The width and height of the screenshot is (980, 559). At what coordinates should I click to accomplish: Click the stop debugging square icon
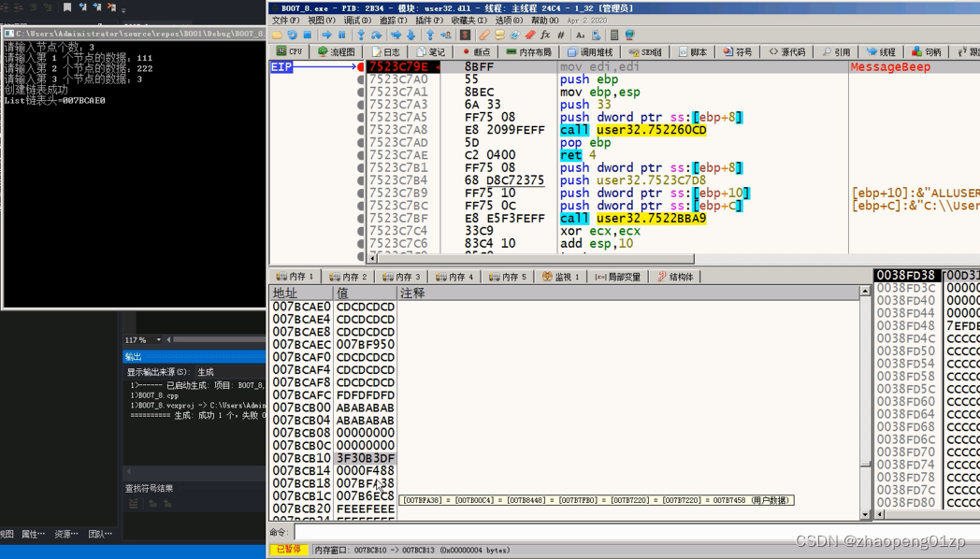[308, 35]
